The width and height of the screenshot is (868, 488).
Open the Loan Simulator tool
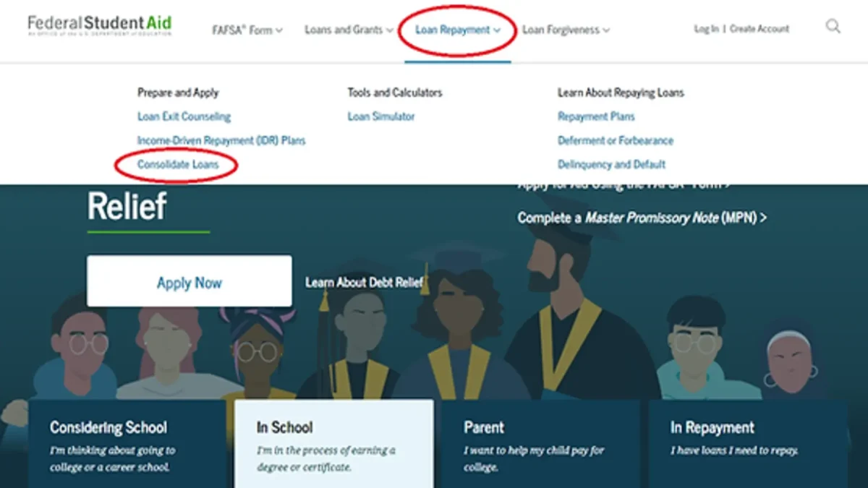[x=381, y=116]
